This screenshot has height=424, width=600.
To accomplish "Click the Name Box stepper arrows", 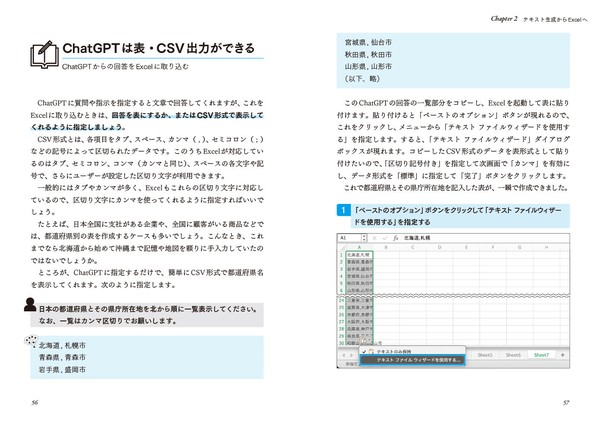I will pos(364,238).
